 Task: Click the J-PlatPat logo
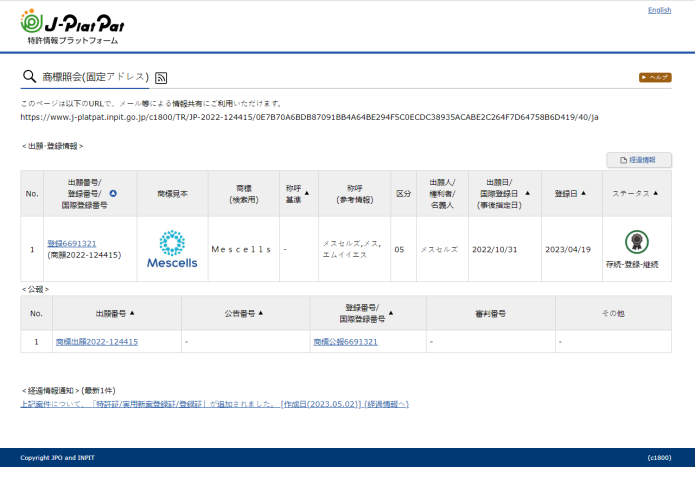coord(72,27)
